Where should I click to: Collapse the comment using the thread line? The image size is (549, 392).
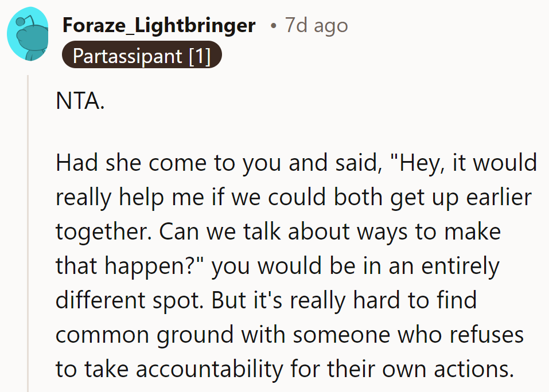click(28, 229)
